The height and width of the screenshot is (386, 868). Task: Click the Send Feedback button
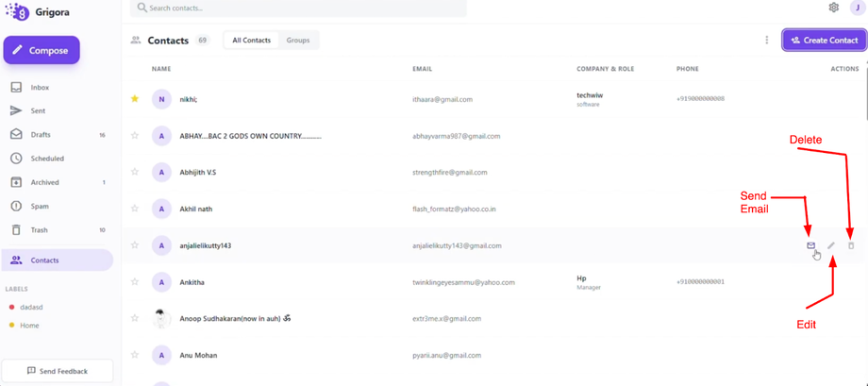click(x=57, y=371)
